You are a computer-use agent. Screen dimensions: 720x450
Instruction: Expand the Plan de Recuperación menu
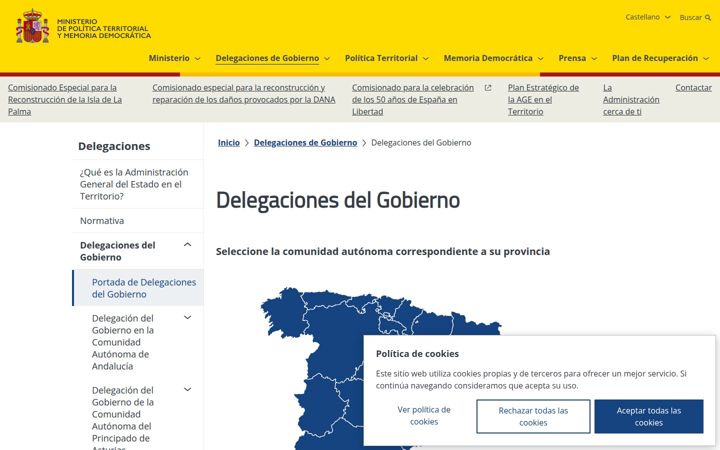[x=660, y=58]
